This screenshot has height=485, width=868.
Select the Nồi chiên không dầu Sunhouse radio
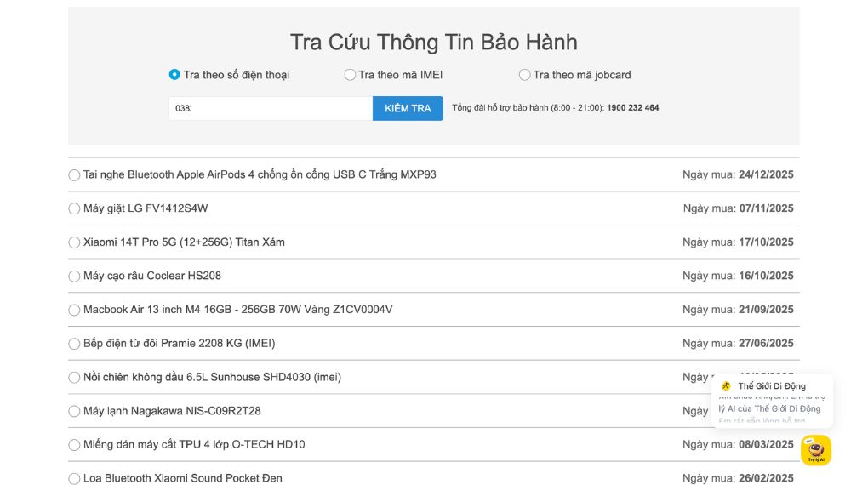point(74,378)
